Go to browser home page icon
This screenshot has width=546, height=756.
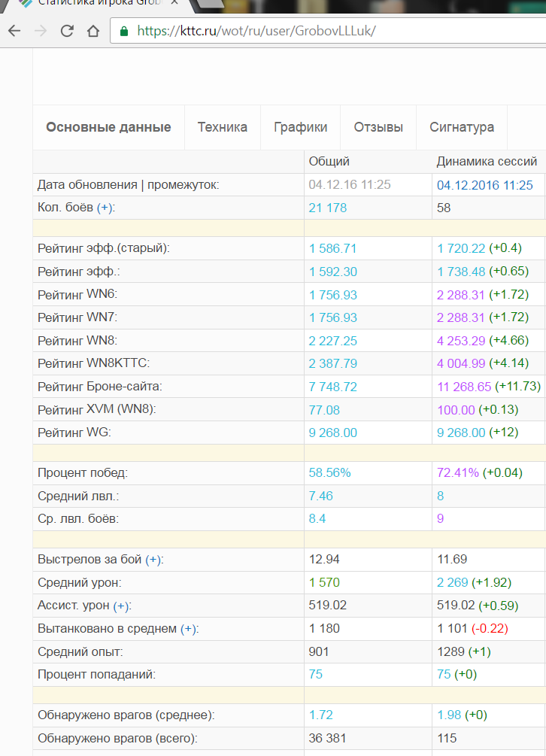coord(93,31)
